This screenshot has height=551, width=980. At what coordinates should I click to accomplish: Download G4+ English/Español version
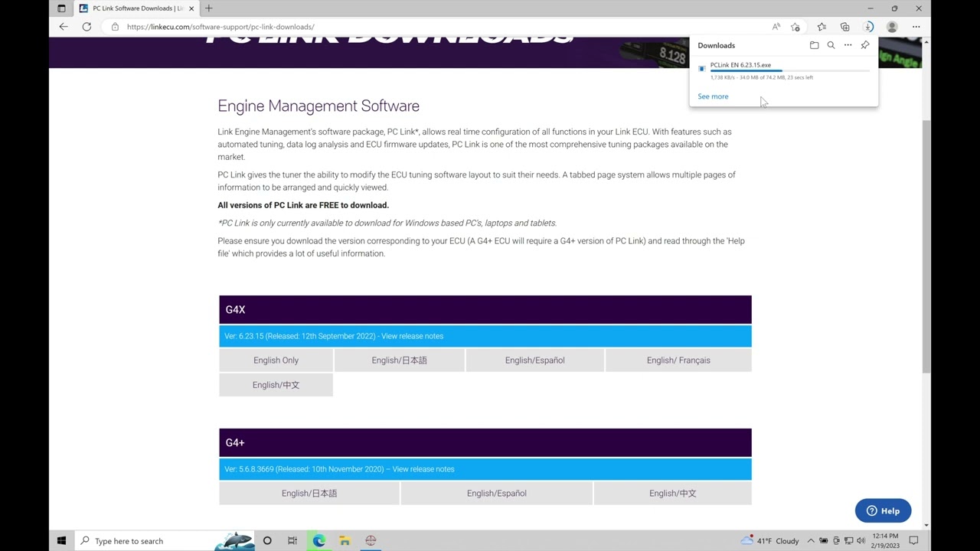click(x=496, y=494)
